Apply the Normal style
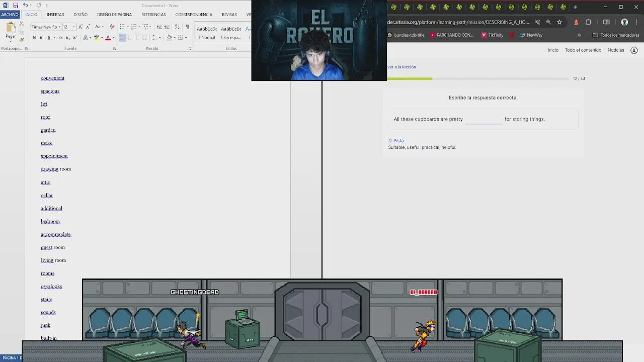This screenshot has height=362, width=644. click(x=207, y=33)
